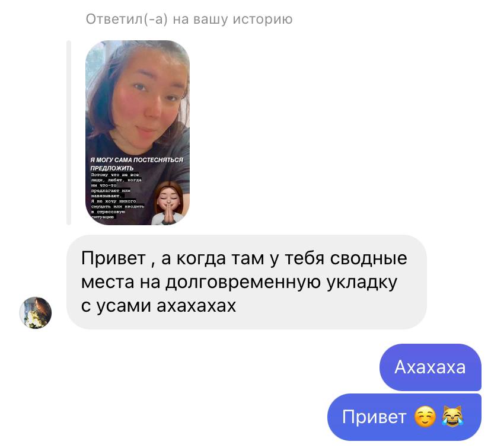
Task: Click the "Ответил(-а) на вашу историю" label
Action: (189, 19)
